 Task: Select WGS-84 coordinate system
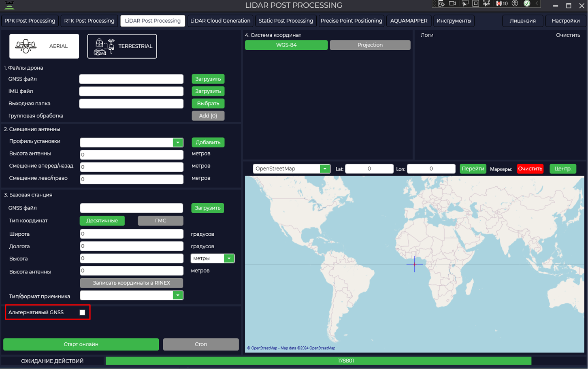pos(286,45)
